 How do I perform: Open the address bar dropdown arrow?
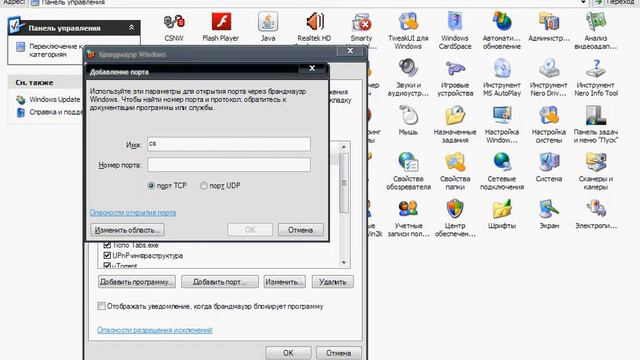583,2
